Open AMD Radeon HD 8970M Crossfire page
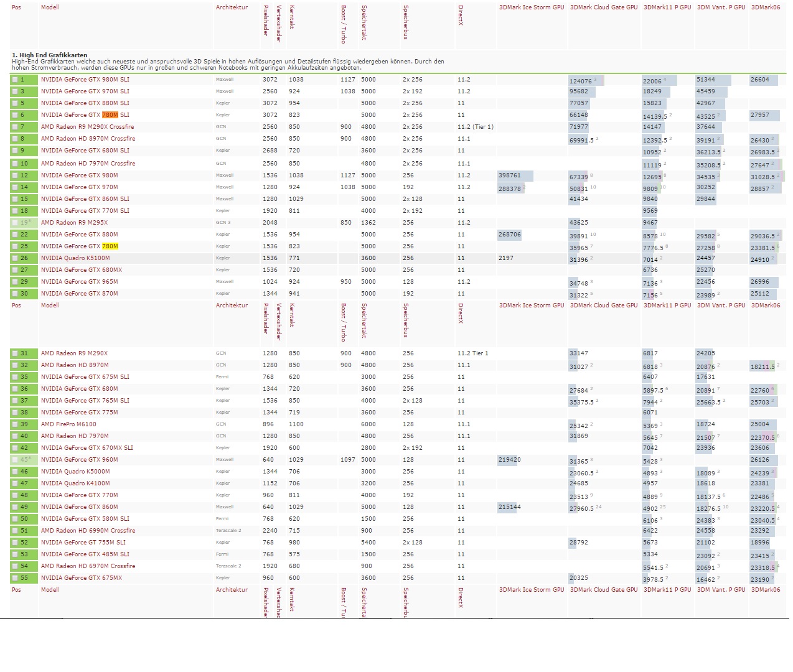The width and height of the screenshot is (793, 672). click(x=88, y=139)
